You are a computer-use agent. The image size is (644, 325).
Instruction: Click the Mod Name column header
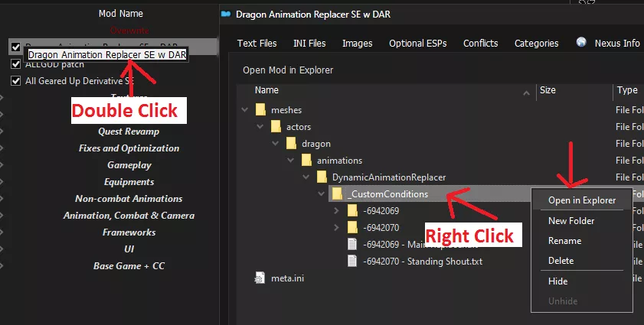pyautogui.click(x=121, y=14)
